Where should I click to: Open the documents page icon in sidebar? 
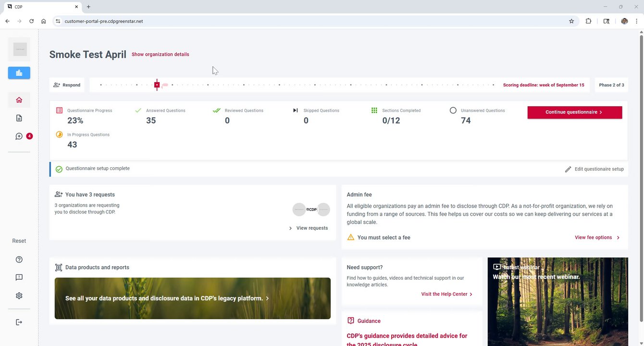(19, 118)
